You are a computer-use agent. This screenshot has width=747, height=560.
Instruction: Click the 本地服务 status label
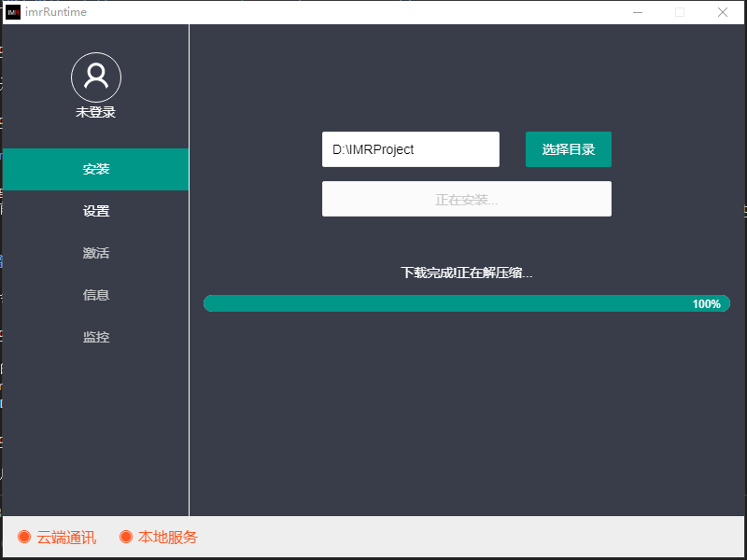point(168,538)
